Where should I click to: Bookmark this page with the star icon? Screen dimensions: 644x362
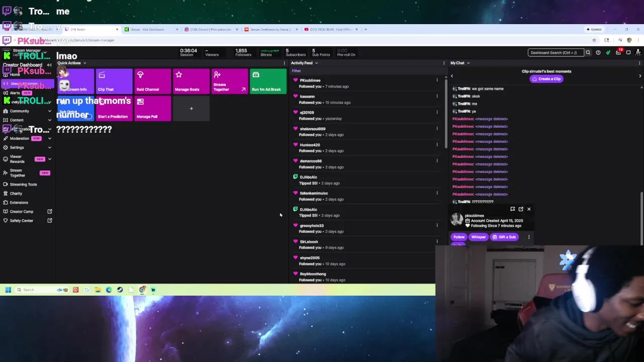click(x=594, y=40)
